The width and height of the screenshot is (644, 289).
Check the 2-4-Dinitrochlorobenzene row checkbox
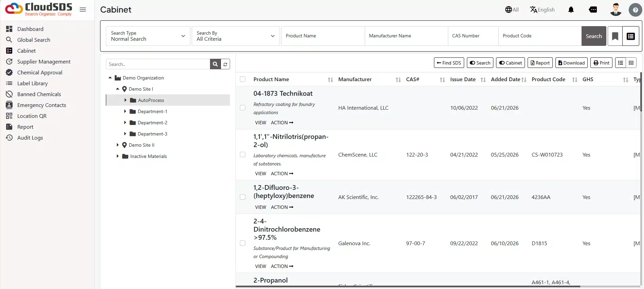pos(243,243)
